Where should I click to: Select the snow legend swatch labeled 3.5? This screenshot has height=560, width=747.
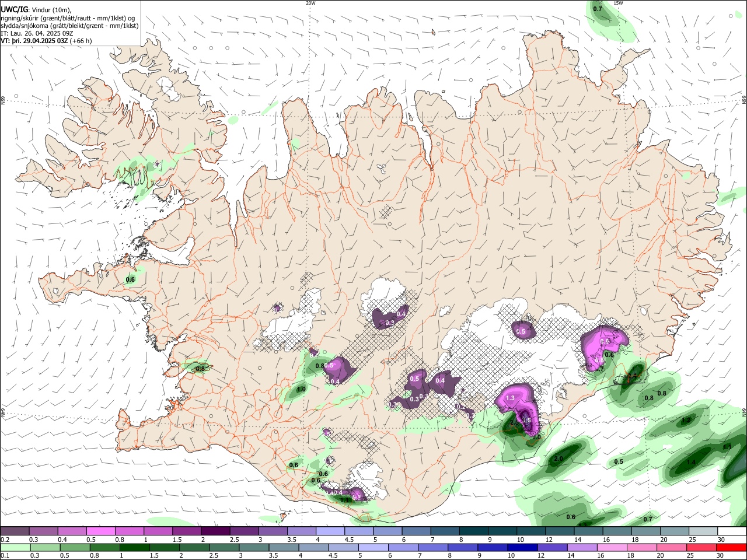tap(301, 531)
